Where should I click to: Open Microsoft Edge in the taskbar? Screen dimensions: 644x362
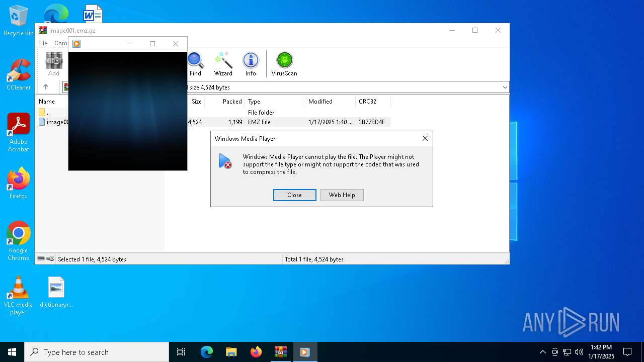tap(207, 352)
